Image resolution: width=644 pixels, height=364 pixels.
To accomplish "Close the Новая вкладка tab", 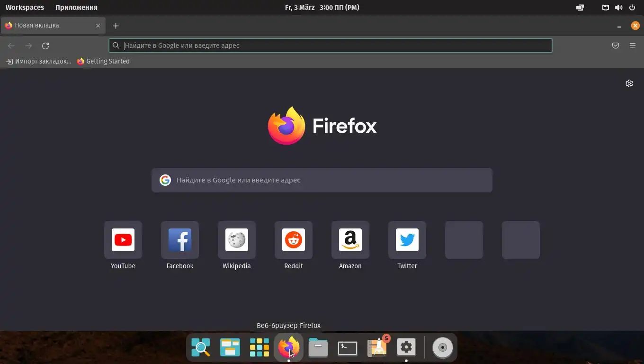I will point(98,26).
